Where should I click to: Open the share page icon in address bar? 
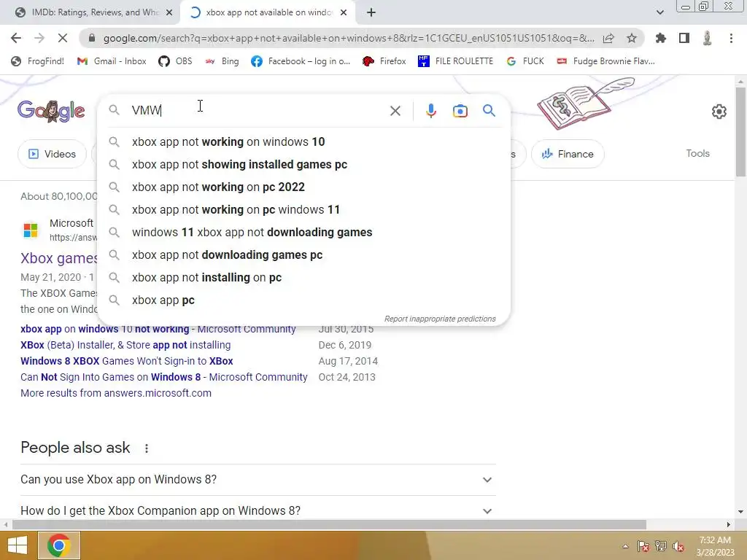pos(608,38)
